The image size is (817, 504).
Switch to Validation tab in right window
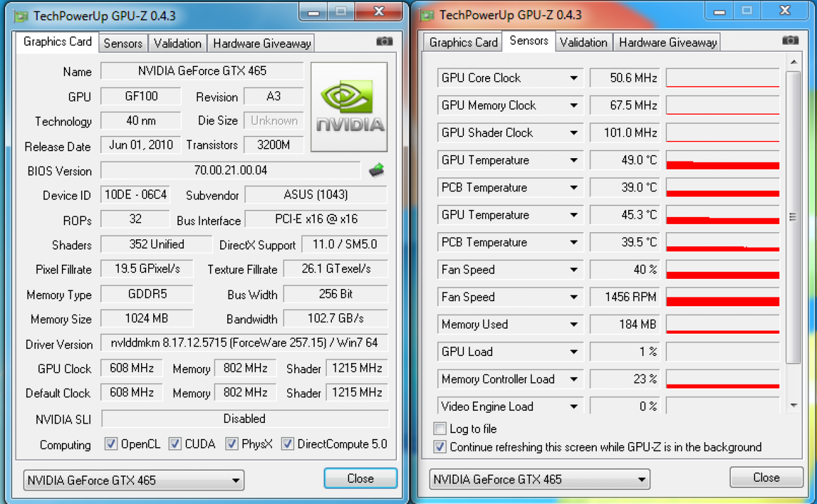tap(583, 42)
